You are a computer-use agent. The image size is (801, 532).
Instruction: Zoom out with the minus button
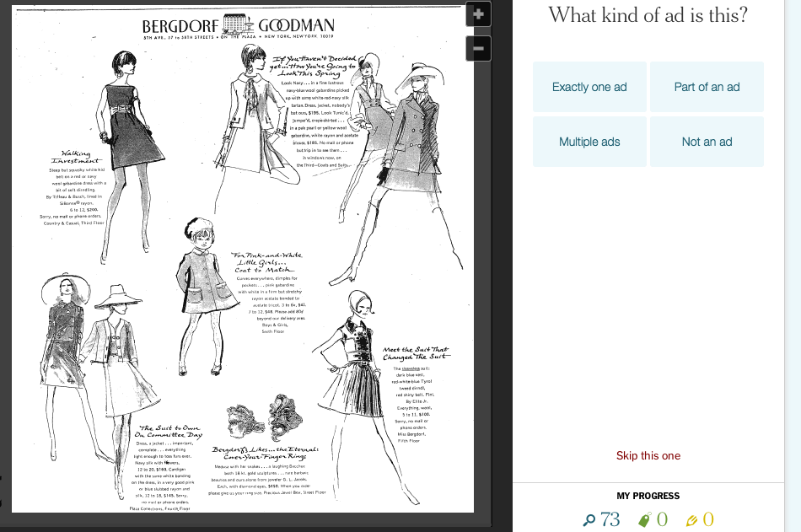click(x=478, y=49)
